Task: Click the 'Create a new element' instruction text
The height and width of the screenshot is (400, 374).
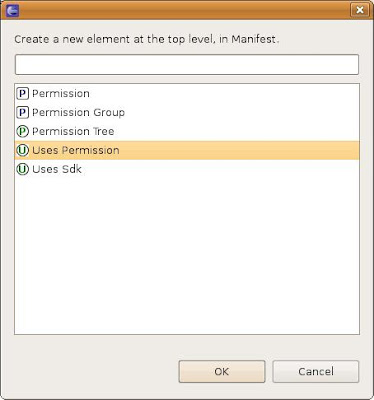Action: coord(146,39)
